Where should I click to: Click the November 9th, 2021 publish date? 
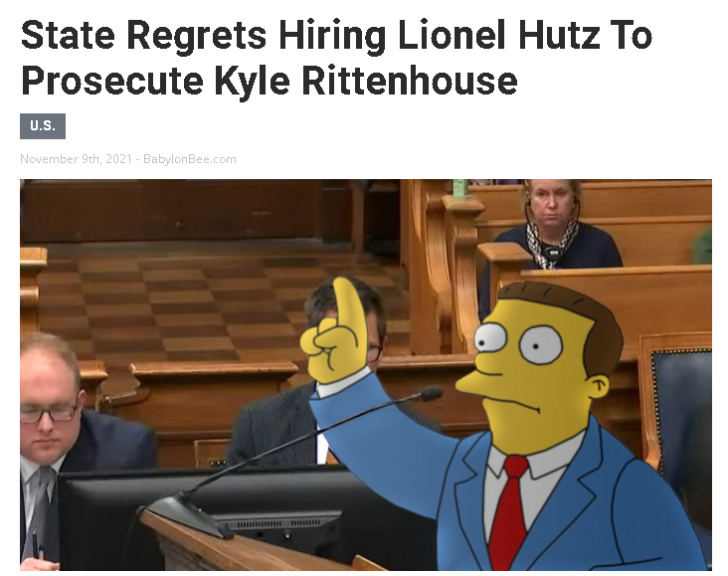click(x=77, y=159)
